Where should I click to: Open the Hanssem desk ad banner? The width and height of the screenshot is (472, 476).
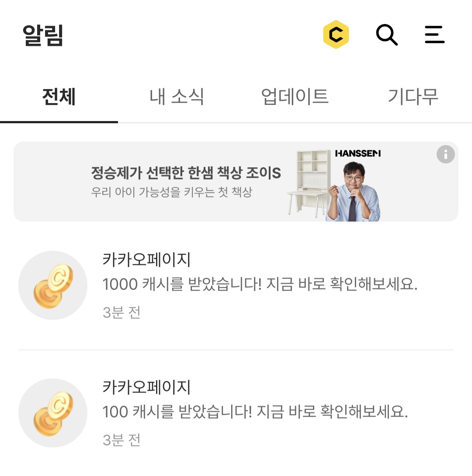236,181
